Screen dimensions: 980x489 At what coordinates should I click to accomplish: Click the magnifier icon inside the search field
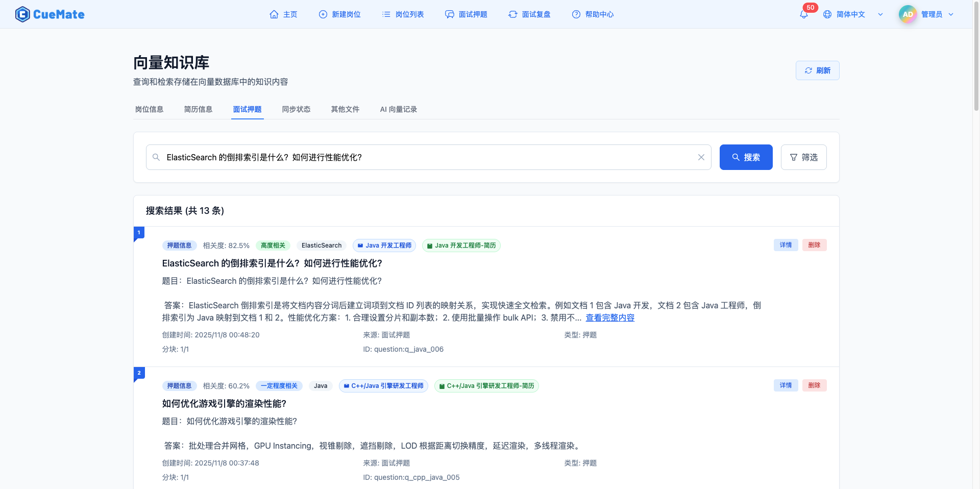pyautogui.click(x=156, y=157)
